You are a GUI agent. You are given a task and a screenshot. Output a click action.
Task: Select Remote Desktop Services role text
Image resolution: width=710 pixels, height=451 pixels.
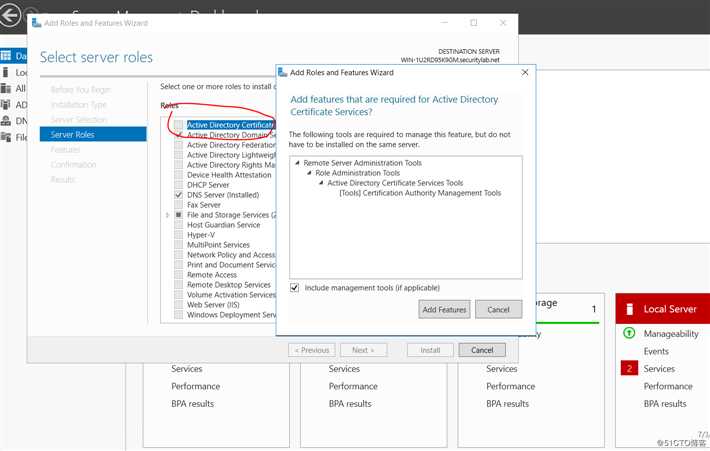(229, 285)
